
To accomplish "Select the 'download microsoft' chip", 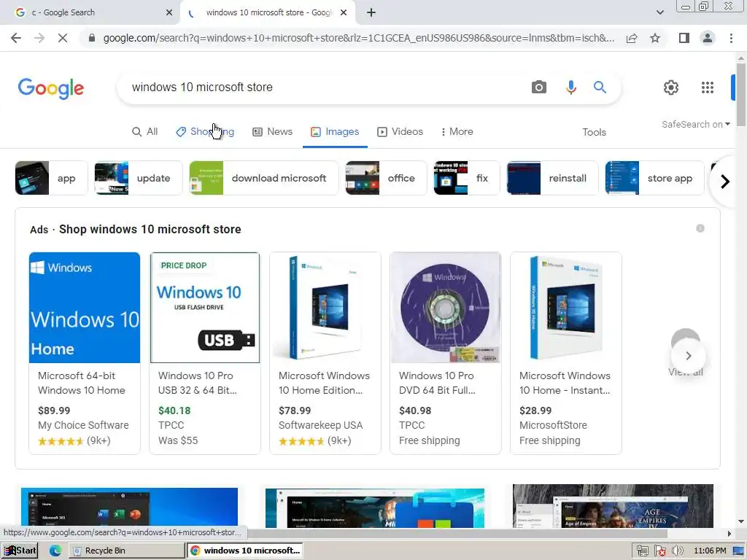I will pyautogui.click(x=264, y=178).
